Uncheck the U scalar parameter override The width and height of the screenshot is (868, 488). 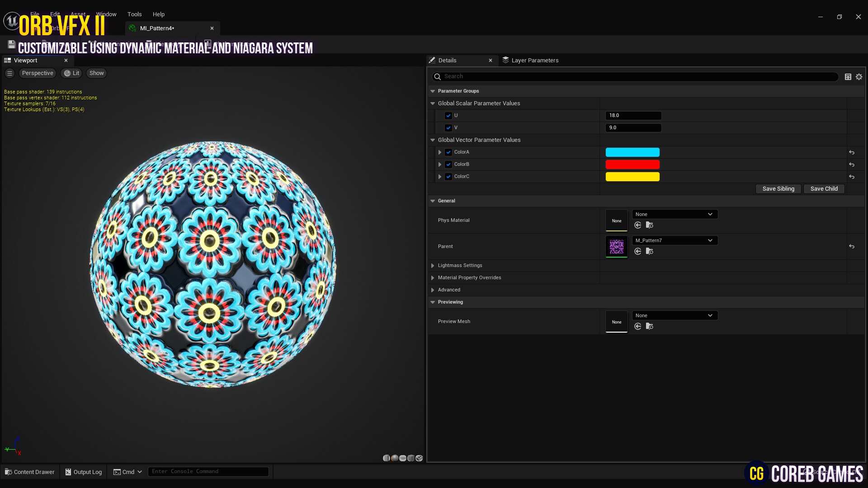click(x=448, y=116)
